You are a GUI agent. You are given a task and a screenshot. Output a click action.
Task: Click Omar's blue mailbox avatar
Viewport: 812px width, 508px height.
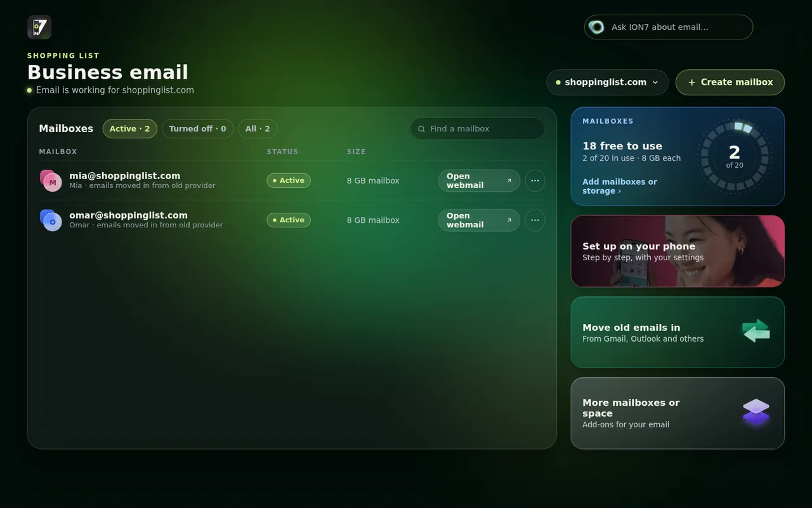coord(51,220)
